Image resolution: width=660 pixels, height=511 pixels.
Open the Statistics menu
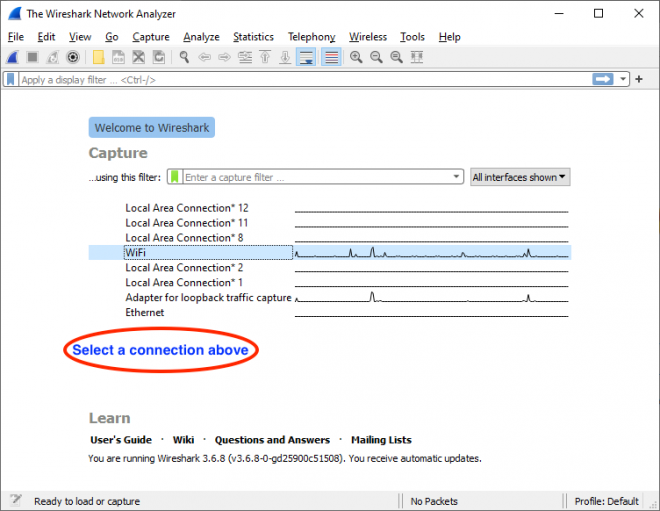tap(253, 37)
